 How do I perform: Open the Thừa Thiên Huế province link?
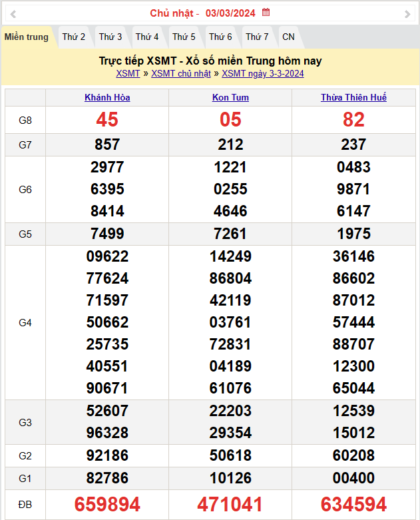point(353,97)
